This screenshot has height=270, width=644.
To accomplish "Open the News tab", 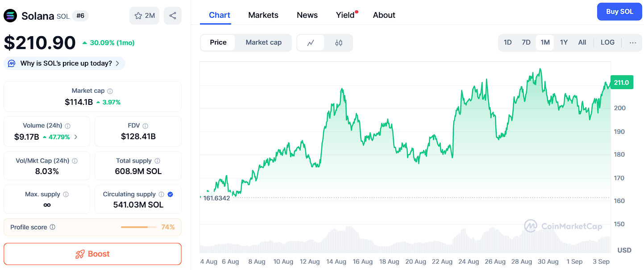I will tap(307, 15).
